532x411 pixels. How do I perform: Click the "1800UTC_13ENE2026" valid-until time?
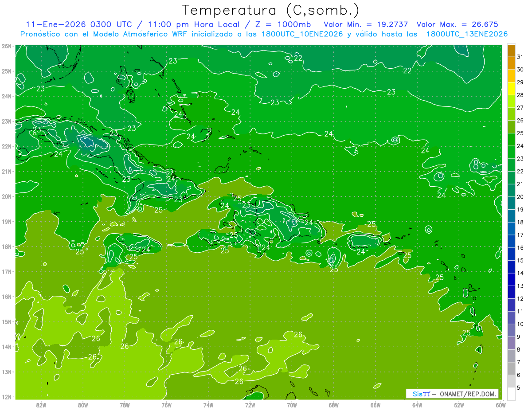467,34
